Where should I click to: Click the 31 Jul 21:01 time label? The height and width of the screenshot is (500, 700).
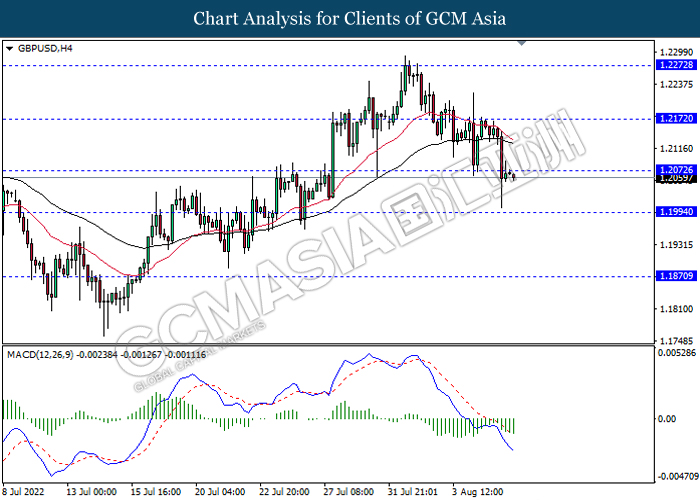coord(413,492)
